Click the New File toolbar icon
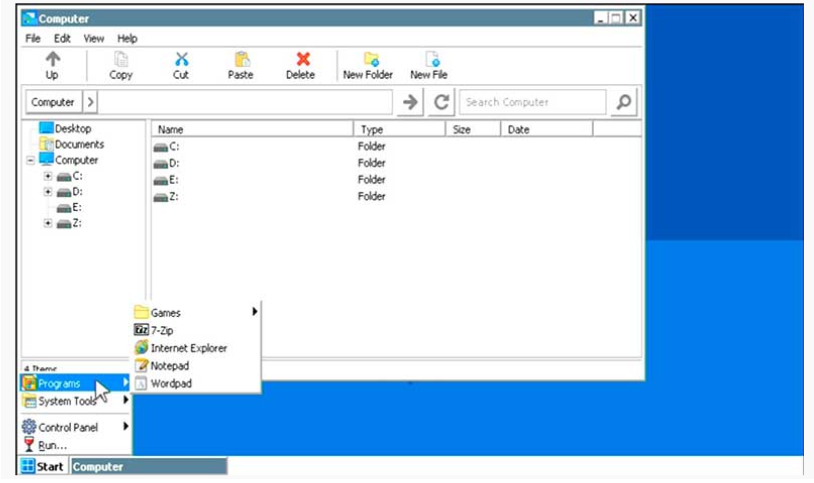Screen dimensions: 814x483 click(430, 60)
